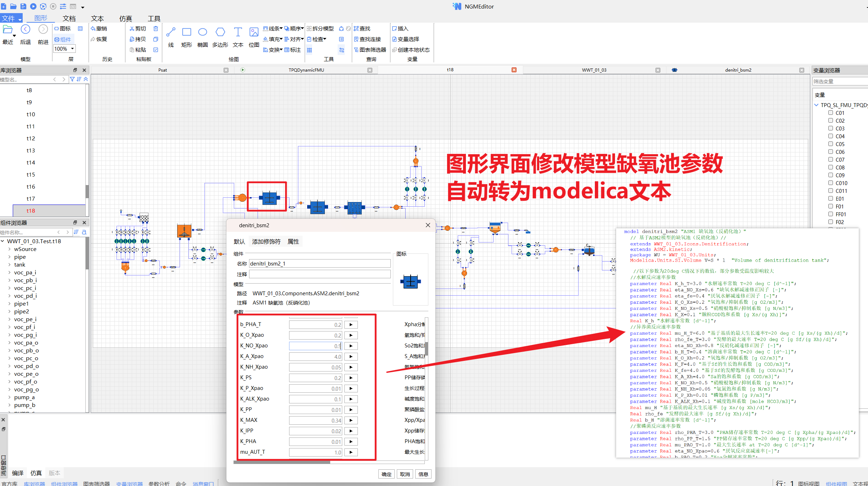Click the blue play simulate icon
868x486 pixels.
pos(33,6)
